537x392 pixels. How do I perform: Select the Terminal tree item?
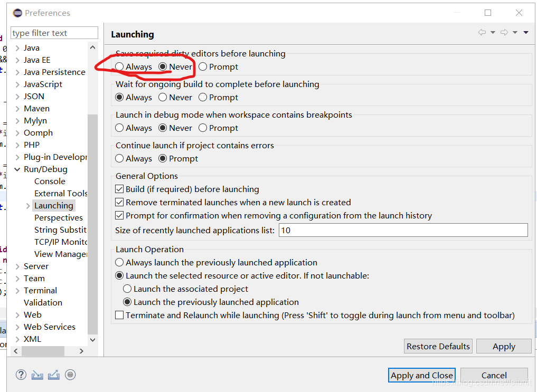click(40, 290)
